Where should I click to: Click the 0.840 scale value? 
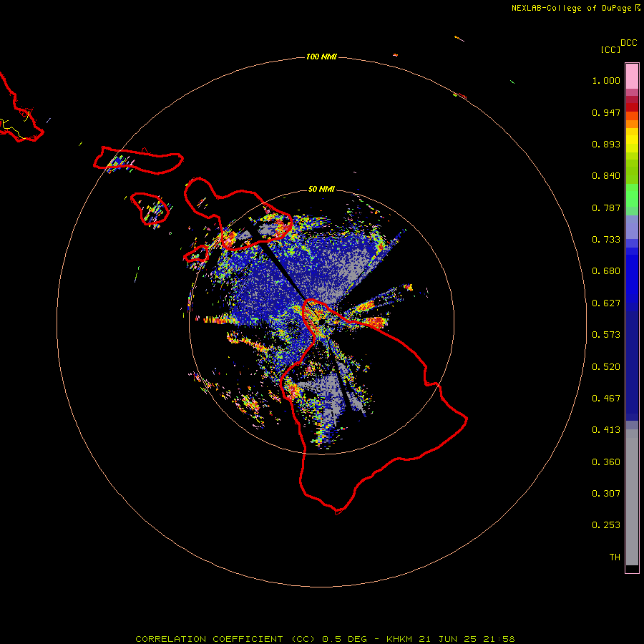click(606, 176)
